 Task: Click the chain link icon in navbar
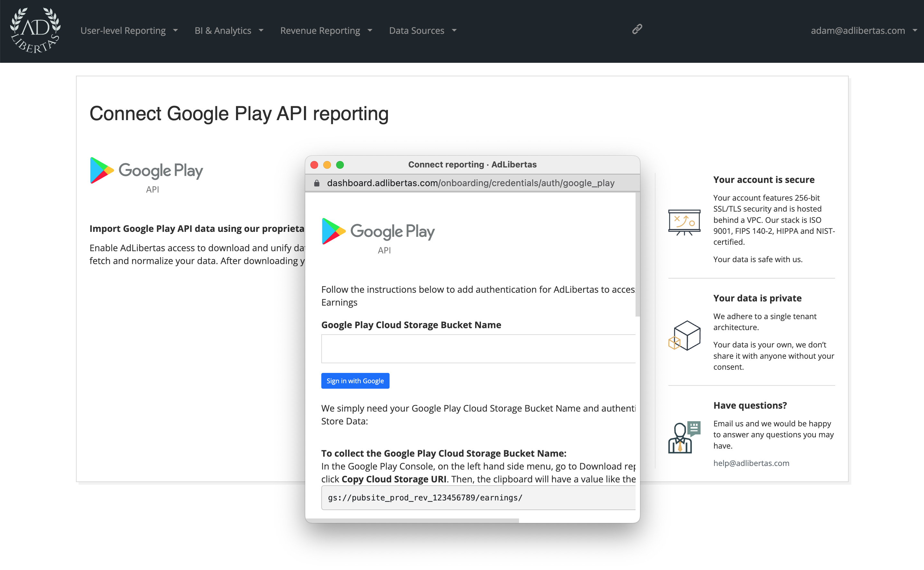[637, 29]
